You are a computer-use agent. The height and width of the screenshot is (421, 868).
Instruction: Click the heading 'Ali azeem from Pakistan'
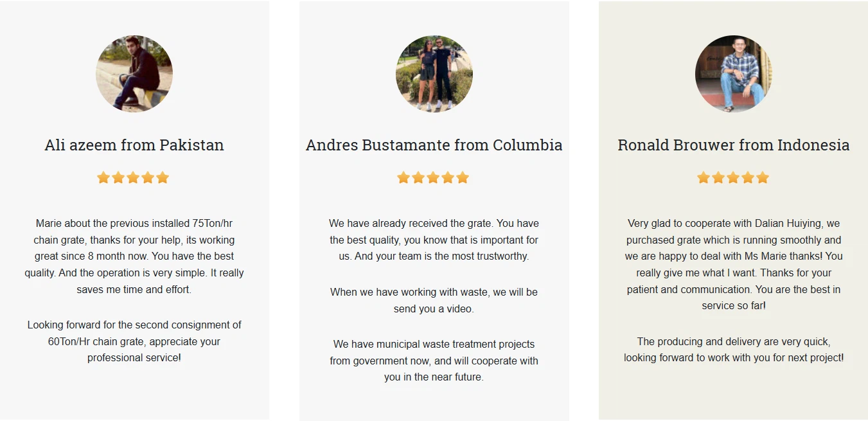click(134, 145)
